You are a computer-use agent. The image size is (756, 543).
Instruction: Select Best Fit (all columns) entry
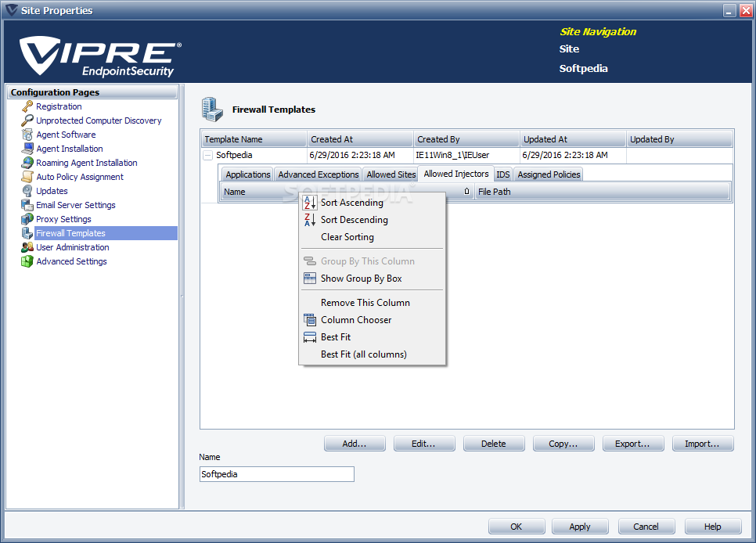pos(372,354)
